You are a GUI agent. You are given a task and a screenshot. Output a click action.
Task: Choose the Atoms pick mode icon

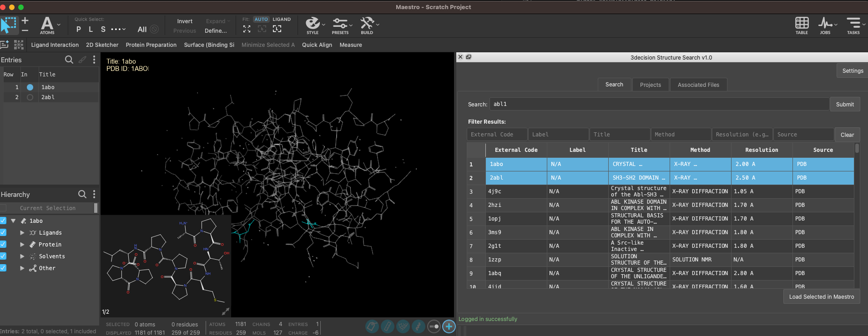(47, 25)
